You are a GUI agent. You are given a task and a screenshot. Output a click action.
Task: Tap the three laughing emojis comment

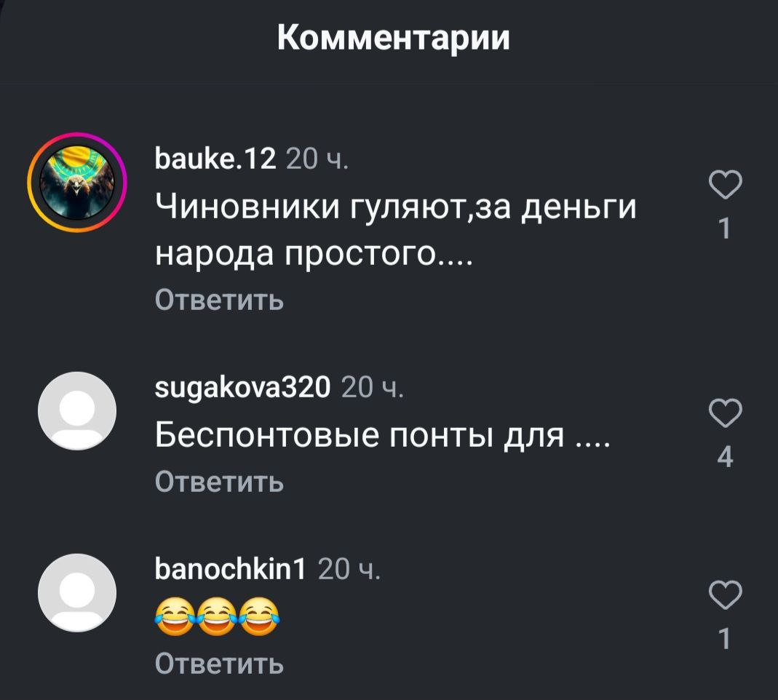(218, 616)
